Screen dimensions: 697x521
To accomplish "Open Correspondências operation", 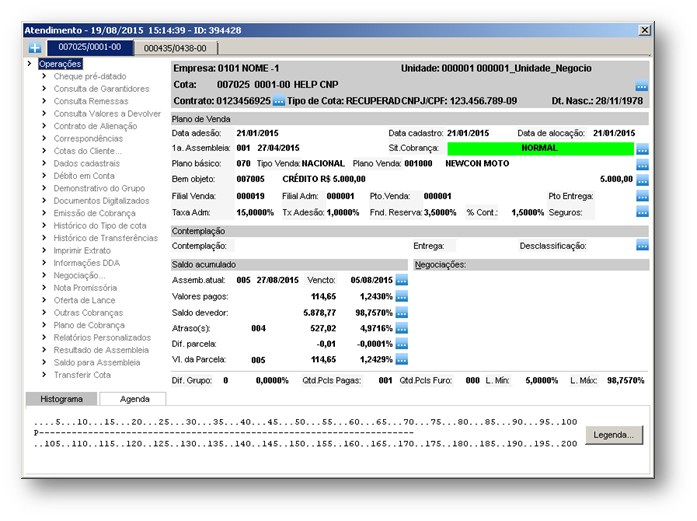I will [88, 138].
